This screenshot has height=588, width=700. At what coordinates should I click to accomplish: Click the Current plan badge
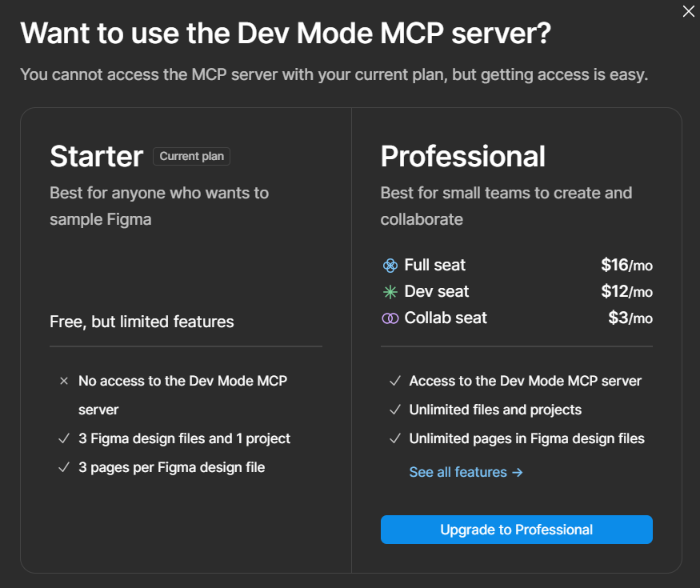[x=191, y=156]
